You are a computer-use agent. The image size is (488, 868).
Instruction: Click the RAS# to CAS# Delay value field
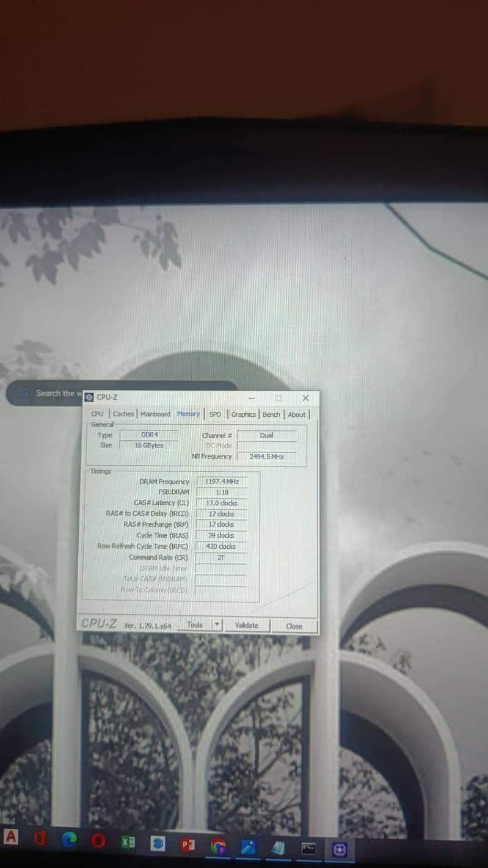pos(222,514)
